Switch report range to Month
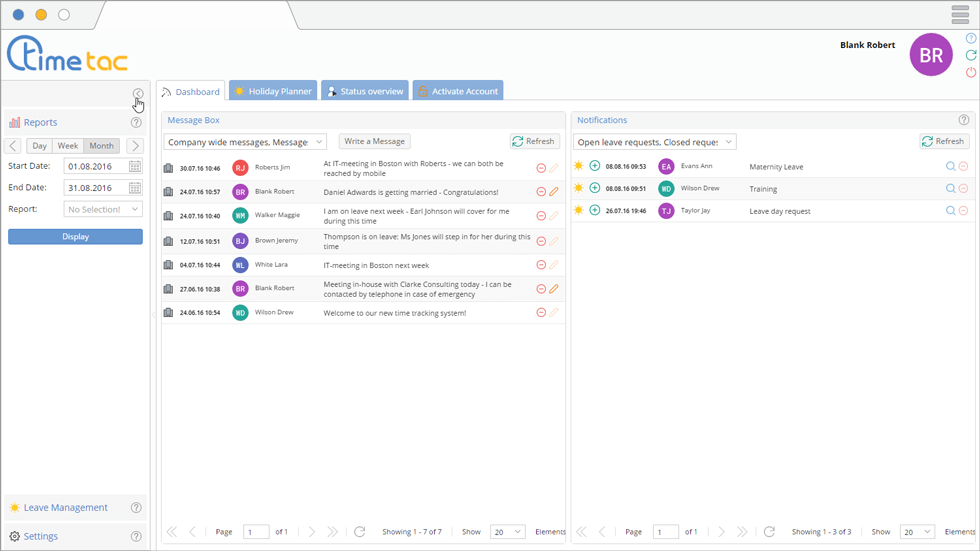The height and width of the screenshot is (551, 980). pyautogui.click(x=101, y=146)
